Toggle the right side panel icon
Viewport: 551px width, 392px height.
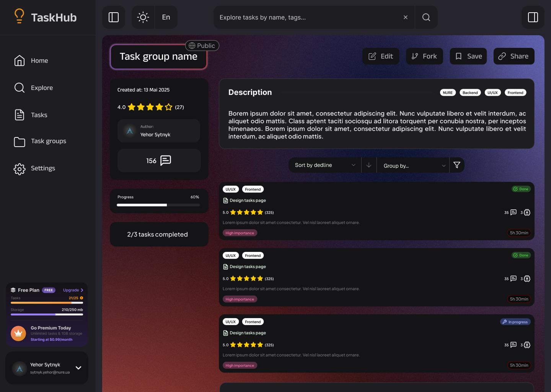coord(533,17)
